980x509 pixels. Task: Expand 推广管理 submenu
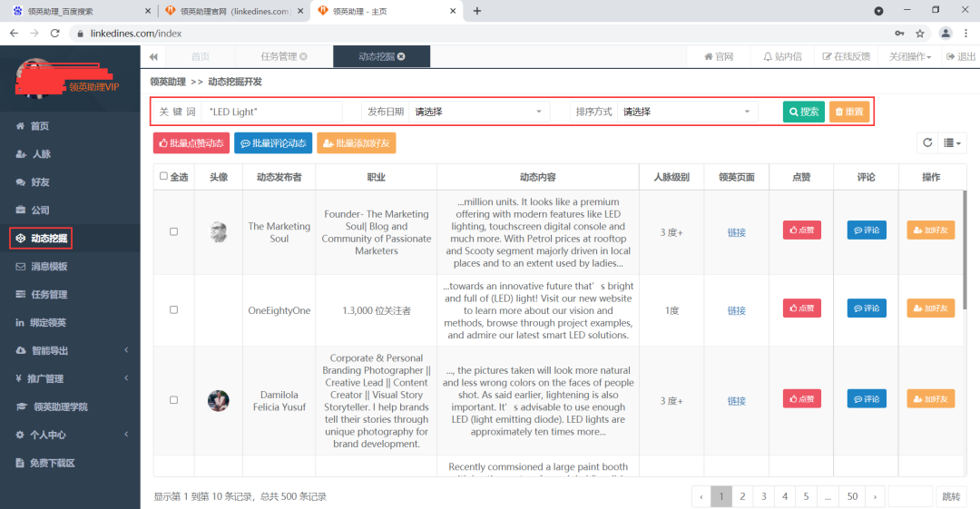point(70,378)
